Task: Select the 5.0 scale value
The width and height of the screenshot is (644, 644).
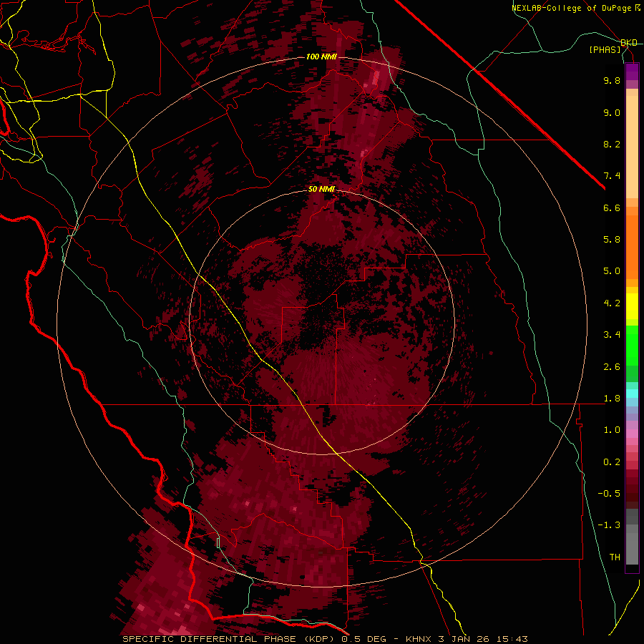Action: [612, 271]
